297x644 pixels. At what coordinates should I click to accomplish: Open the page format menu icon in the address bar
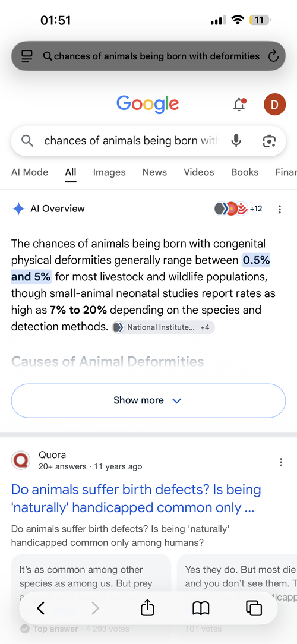(x=27, y=56)
